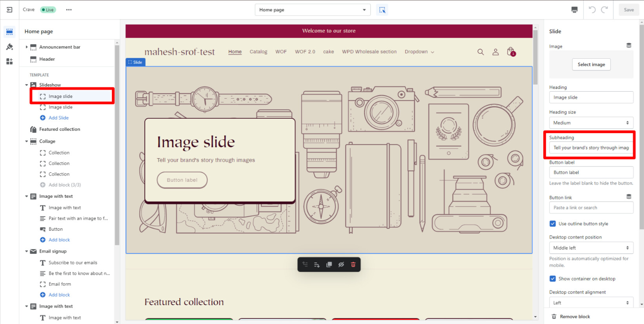Open the Dropdown menu in store navigation

(x=419, y=52)
